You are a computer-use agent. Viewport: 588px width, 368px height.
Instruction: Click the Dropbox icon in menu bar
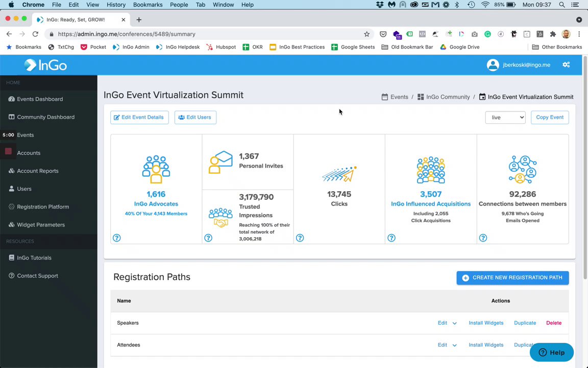pos(380,5)
